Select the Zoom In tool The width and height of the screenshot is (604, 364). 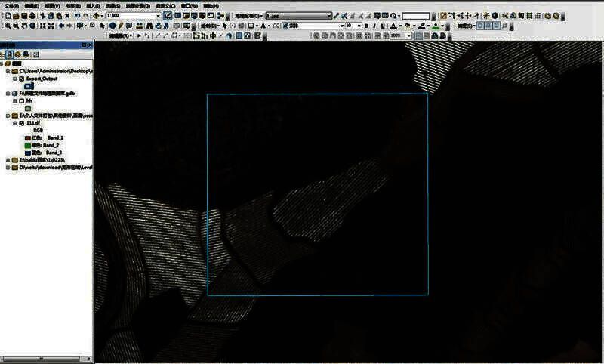[x=6, y=26]
